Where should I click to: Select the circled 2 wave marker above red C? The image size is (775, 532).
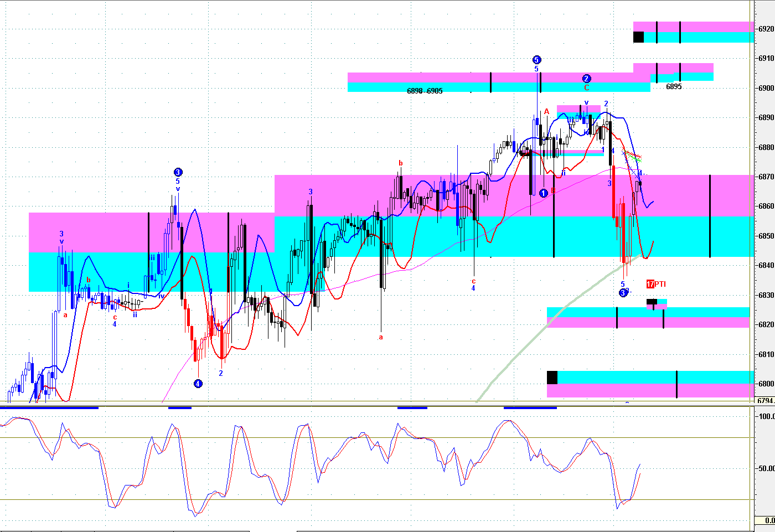pyautogui.click(x=586, y=79)
